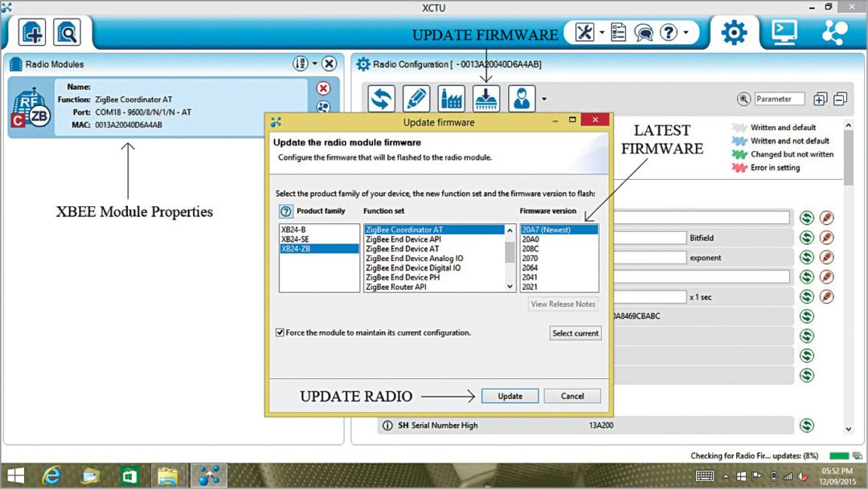The image size is (868, 489).
Task: Open the Profile icon dropdown arrow
Action: 544,100
